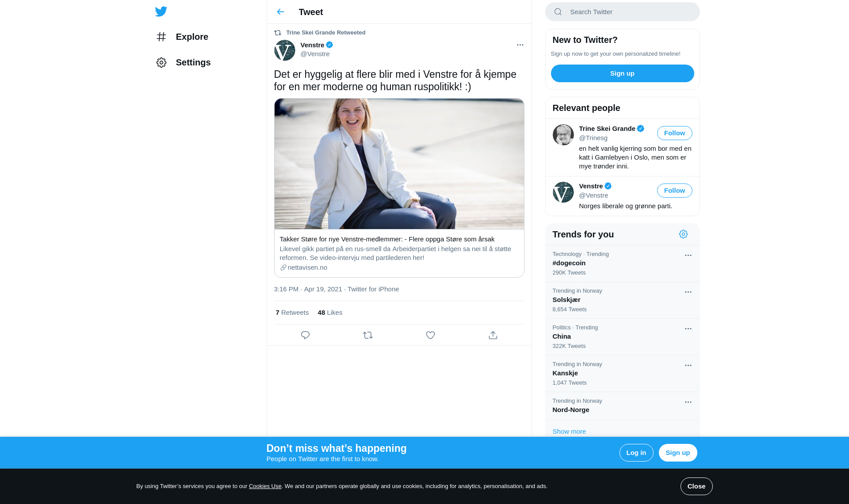Follow Venstre
Screen dimensions: 849x504
coord(674,191)
